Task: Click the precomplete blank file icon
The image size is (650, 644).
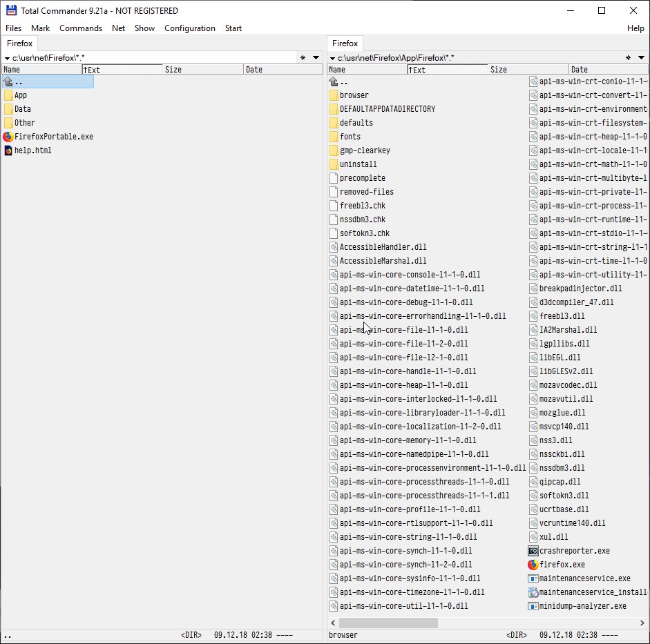Action: point(334,178)
